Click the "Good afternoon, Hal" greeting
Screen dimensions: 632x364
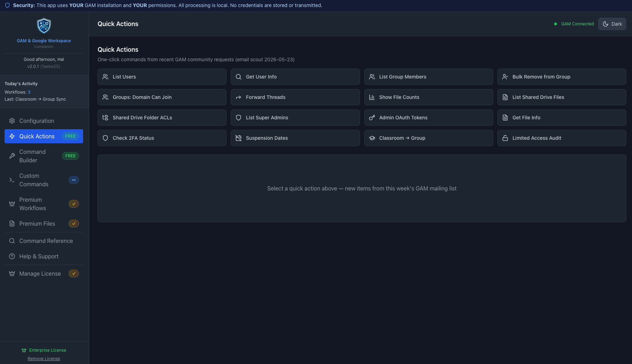tap(44, 59)
